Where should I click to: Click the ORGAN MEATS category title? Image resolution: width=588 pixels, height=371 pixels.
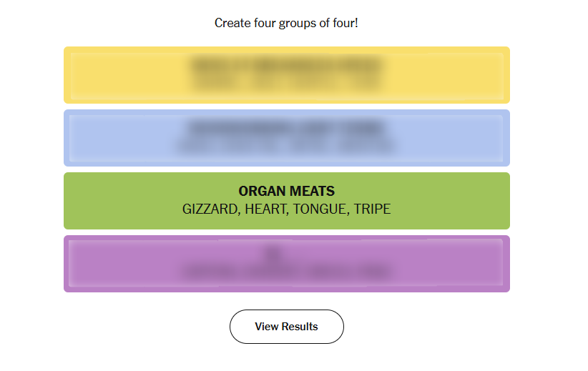tap(286, 191)
